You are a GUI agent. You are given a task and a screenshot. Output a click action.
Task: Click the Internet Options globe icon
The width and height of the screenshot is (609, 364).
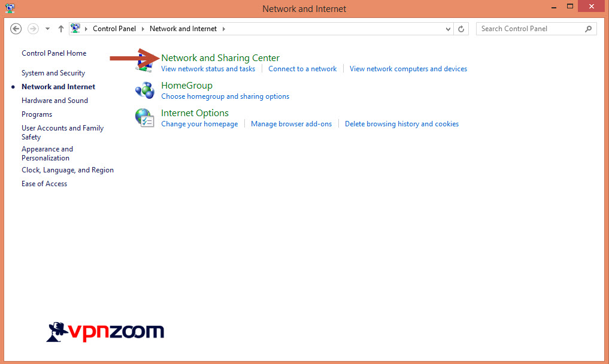145,118
